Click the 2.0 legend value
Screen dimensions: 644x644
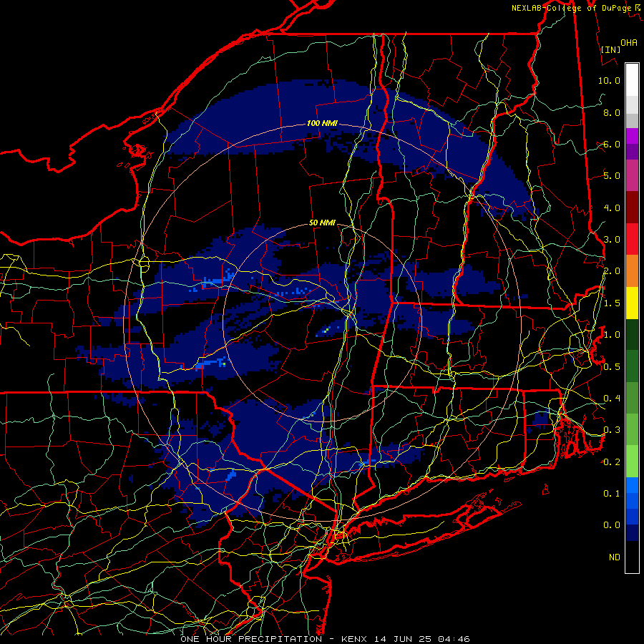pos(612,271)
